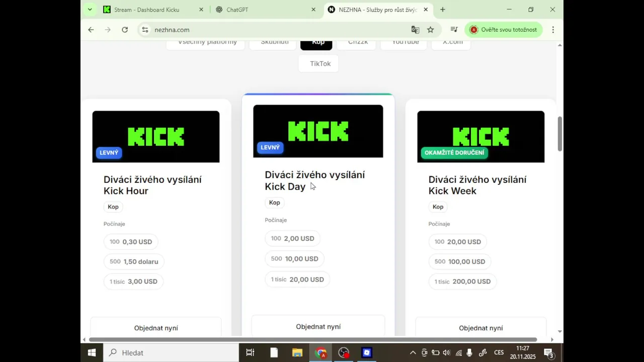Select the 1 tisíc 200,00 USD price
Image resolution: width=644 pixels, height=362 pixels.
click(x=463, y=282)
